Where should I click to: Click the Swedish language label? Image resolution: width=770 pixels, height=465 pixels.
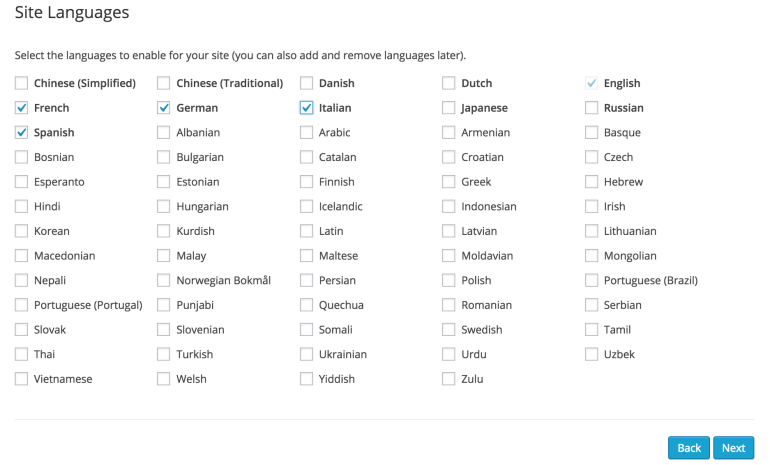point(482,329)
